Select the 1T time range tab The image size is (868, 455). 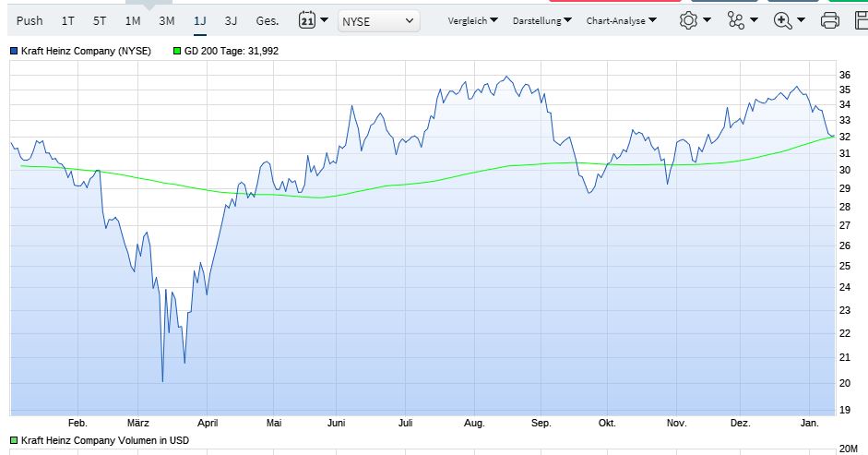68,20
